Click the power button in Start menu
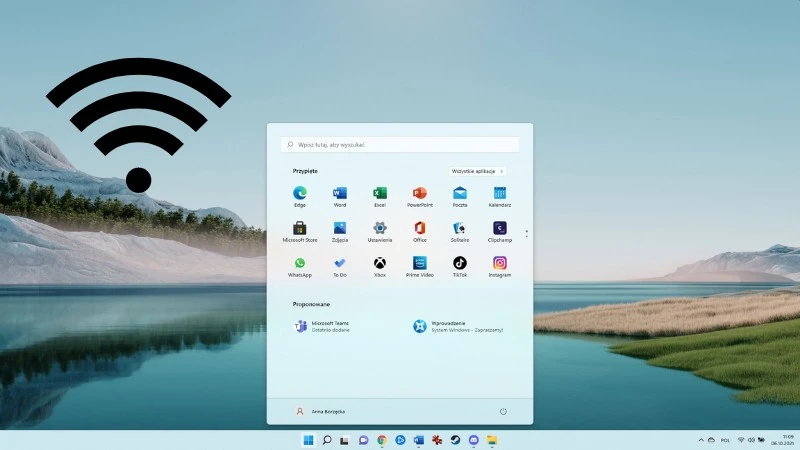 click(503, 411)
